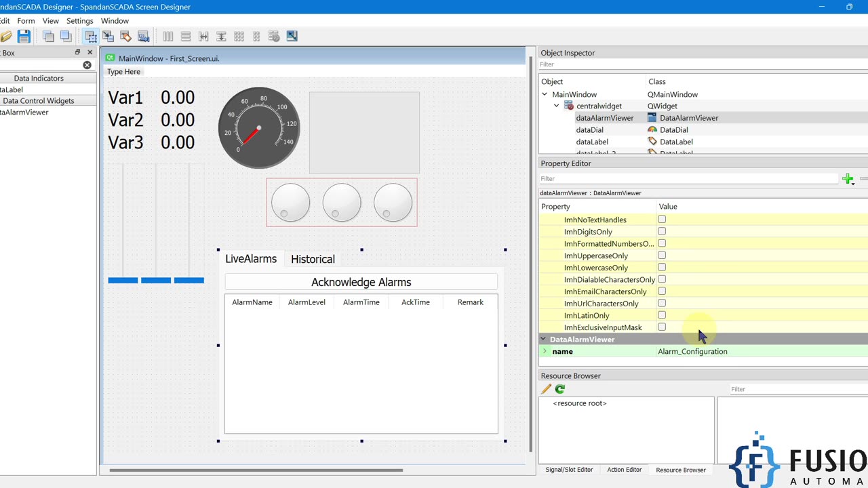This screenshot has height=488, width=868.
Task: Open the Form menu
Action: (26, 21)
